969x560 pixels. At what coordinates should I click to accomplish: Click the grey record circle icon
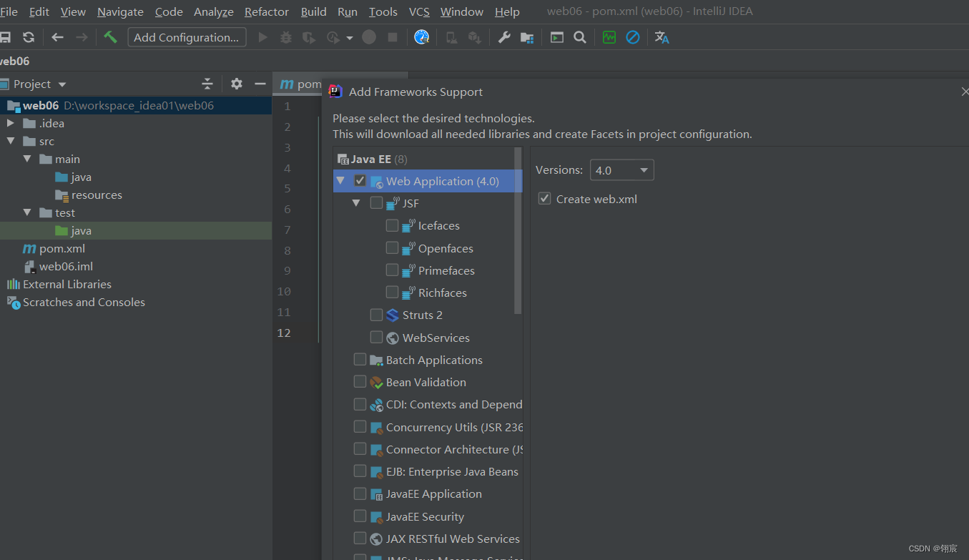click(x=369, y=37)
